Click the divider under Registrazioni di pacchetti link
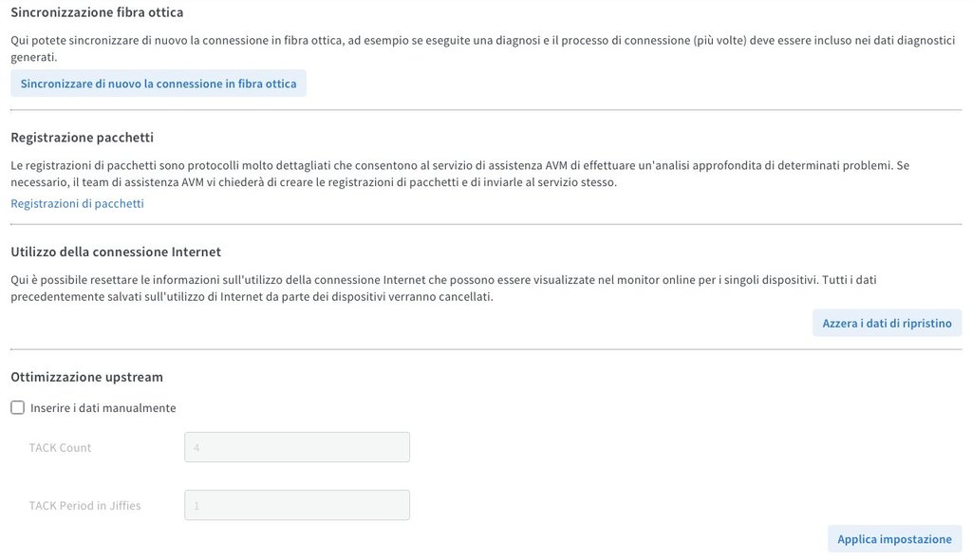 pos(486,225)
